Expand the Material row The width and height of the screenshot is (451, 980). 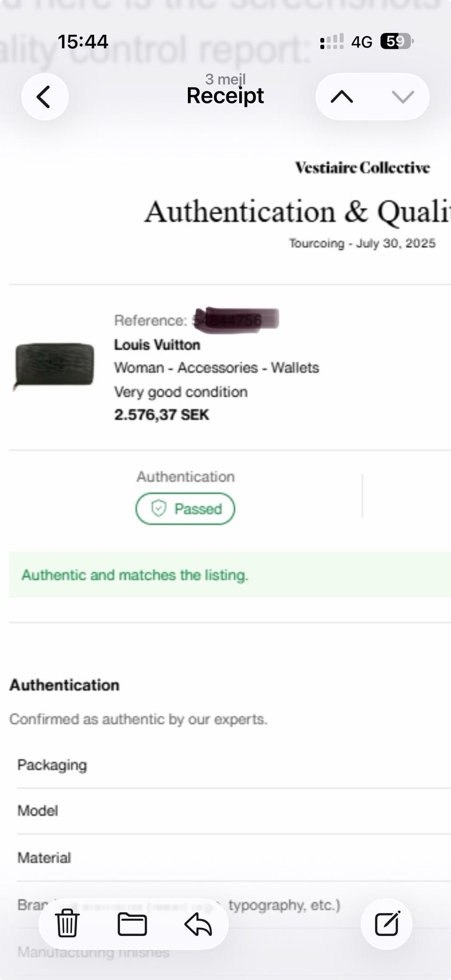click(x=44, y=858)
